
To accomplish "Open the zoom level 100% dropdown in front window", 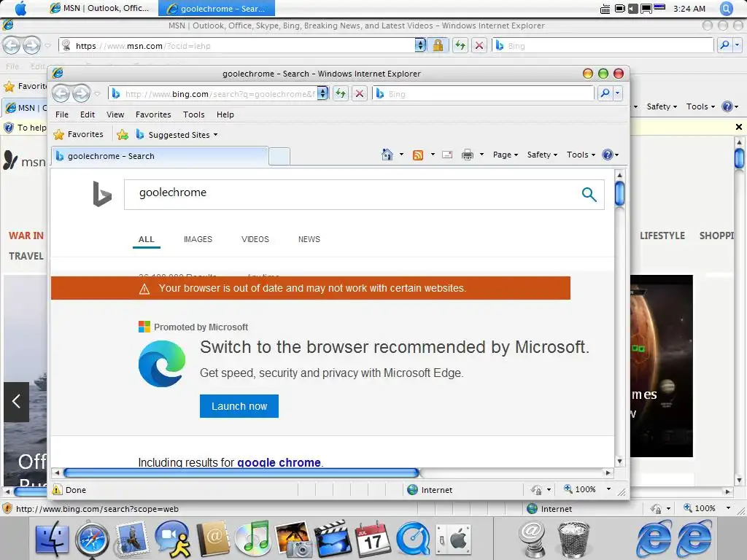I will (x=608, y=489).
